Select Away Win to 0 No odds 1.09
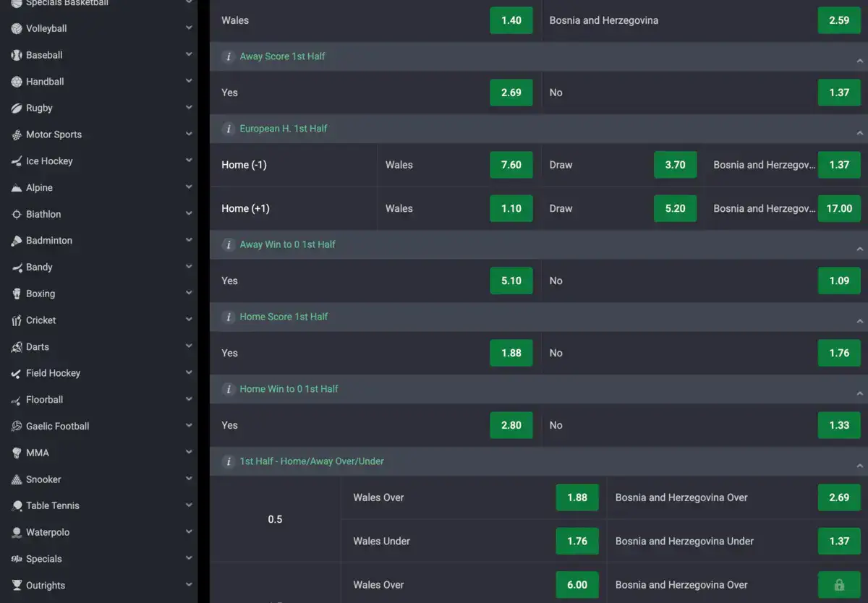868x603 pixels. [839, 281]
